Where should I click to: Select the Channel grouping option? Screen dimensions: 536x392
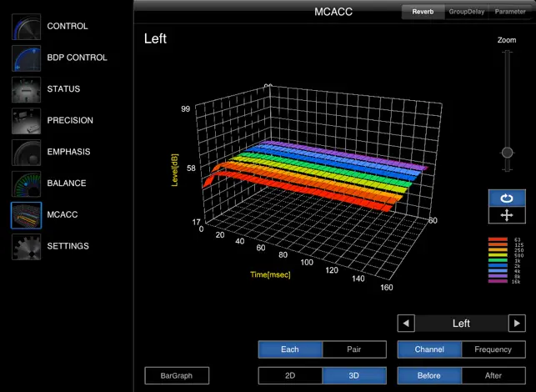(429, 349)
